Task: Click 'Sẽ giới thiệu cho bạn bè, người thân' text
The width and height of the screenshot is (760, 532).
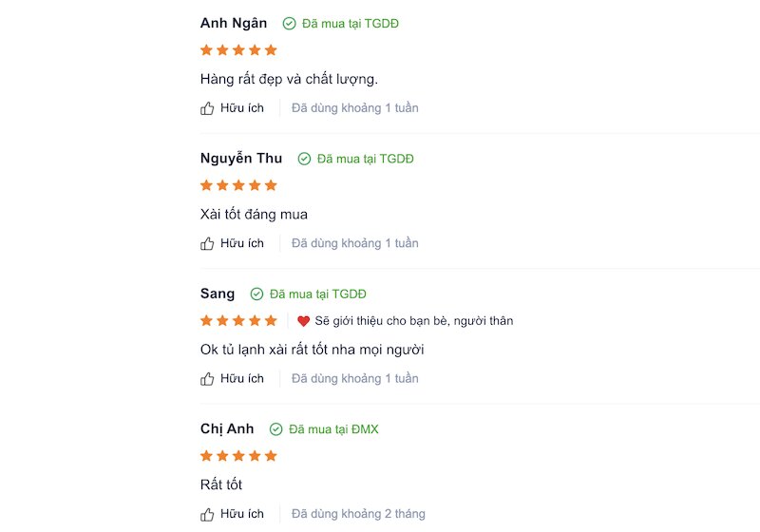Action: coord(414,321)
